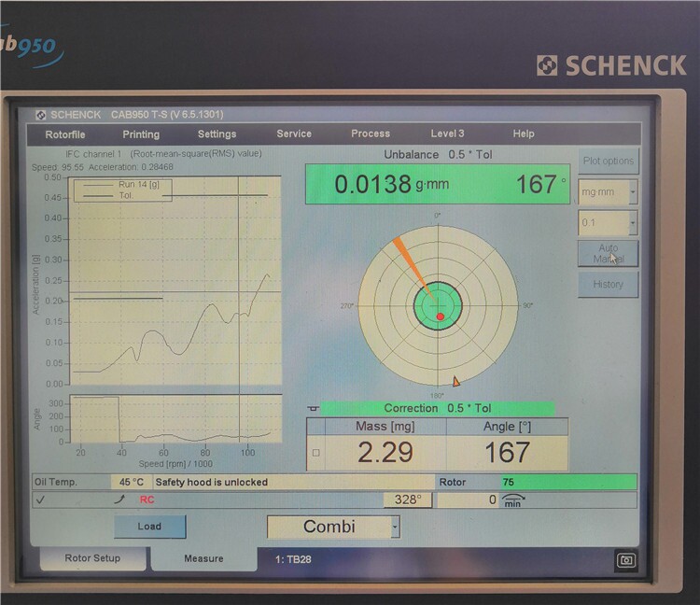Open the Help menu
The image size is (700, 605).
(524, 134)
